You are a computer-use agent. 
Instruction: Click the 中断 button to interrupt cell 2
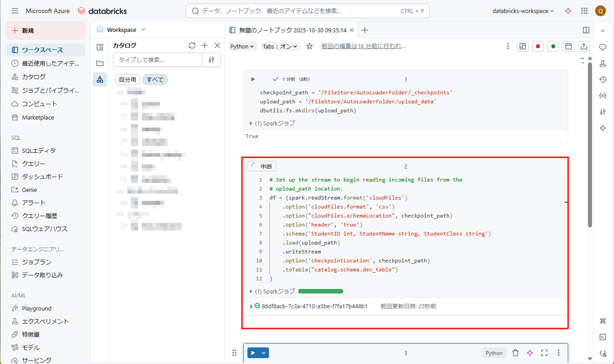(262, 166)
